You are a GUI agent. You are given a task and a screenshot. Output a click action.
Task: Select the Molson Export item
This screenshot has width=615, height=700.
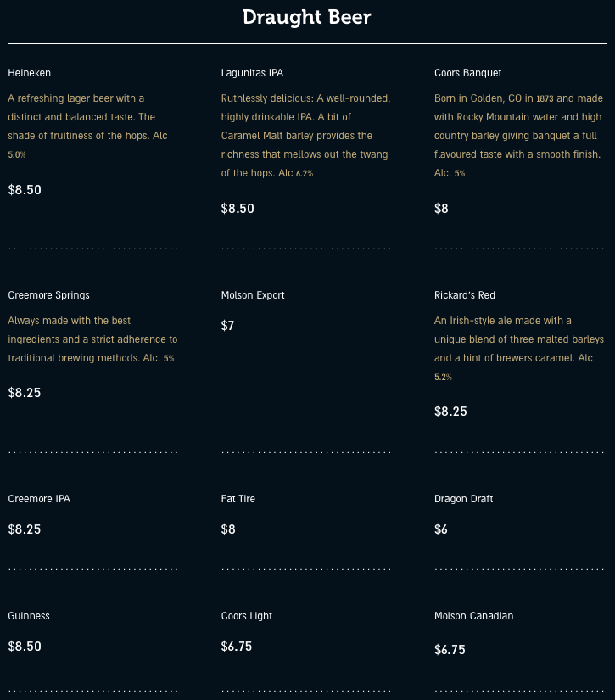tap(253, 295)
